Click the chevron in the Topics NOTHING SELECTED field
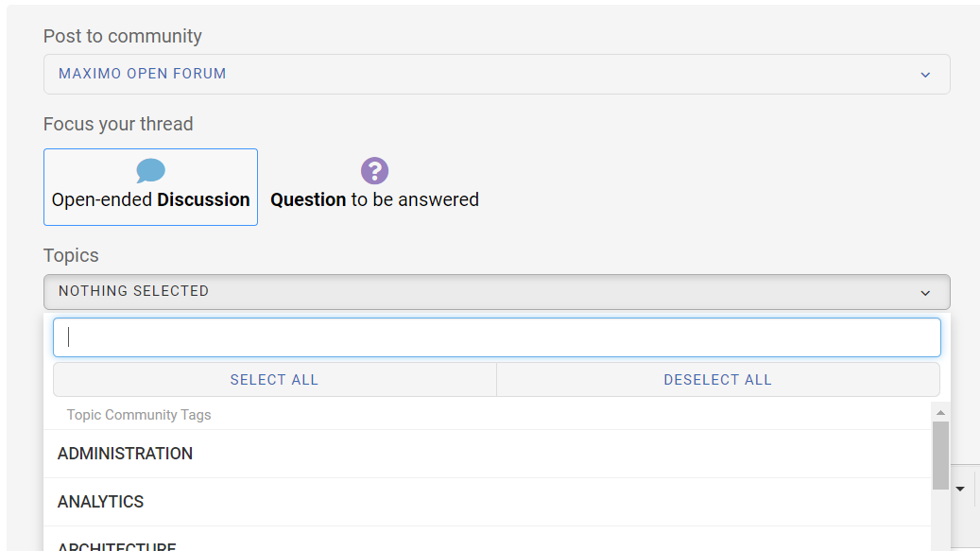The width and height of the screenshot is (980, 551). pos(925,293)
